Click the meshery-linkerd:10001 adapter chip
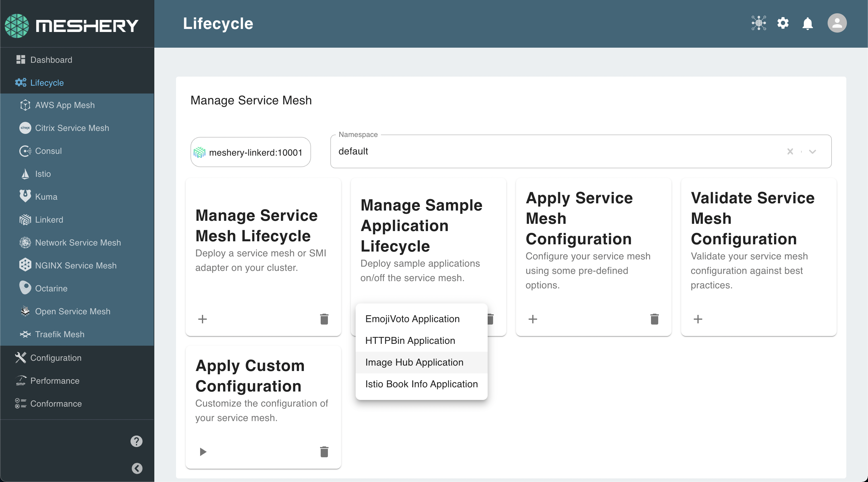This screenshot has height=482, width=868. [250, 152]
